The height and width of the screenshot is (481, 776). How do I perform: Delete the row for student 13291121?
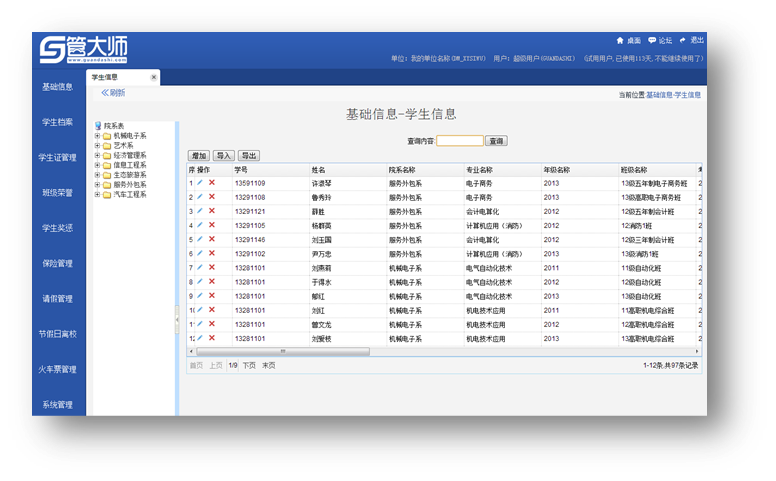tap(212, 211)
